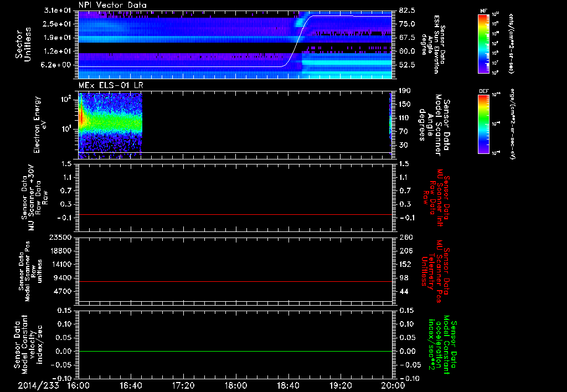This screenshot has width=567, height=392.
Task: Click the '6.2e+00' sector tick value
Action: coord(56,65)
